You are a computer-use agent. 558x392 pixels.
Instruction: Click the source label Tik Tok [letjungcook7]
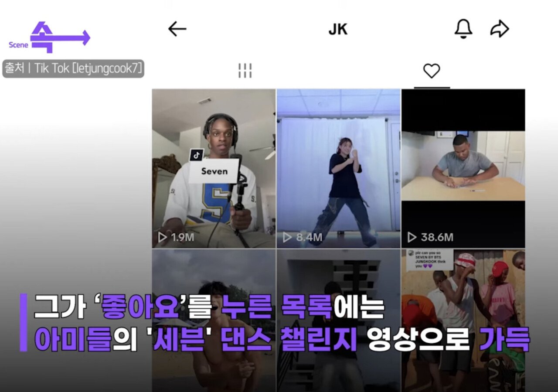click(73, 69)
